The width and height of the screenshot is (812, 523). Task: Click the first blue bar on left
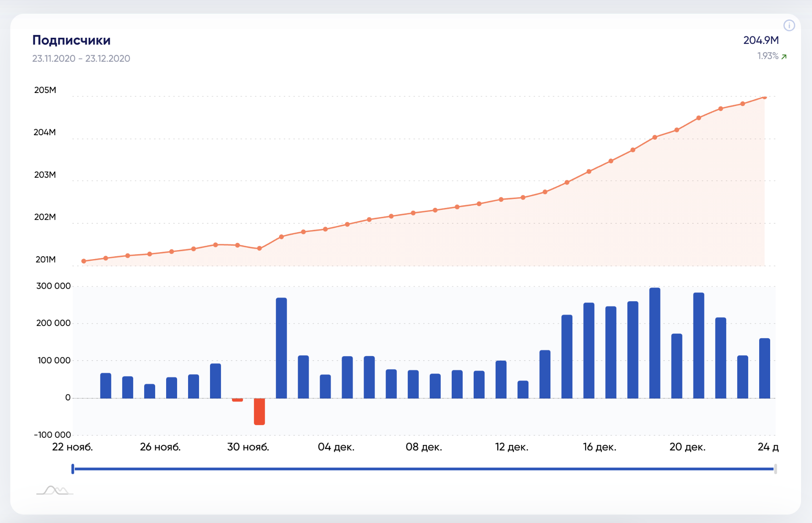click(106, 386)
